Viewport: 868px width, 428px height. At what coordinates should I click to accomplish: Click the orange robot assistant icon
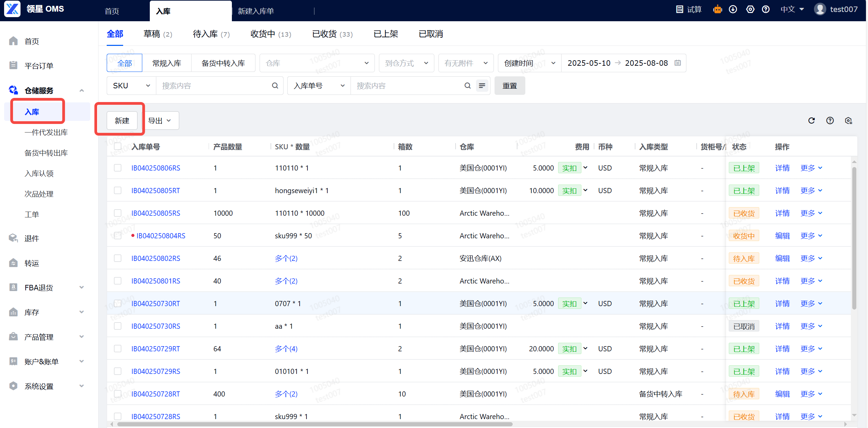(717, 10)
